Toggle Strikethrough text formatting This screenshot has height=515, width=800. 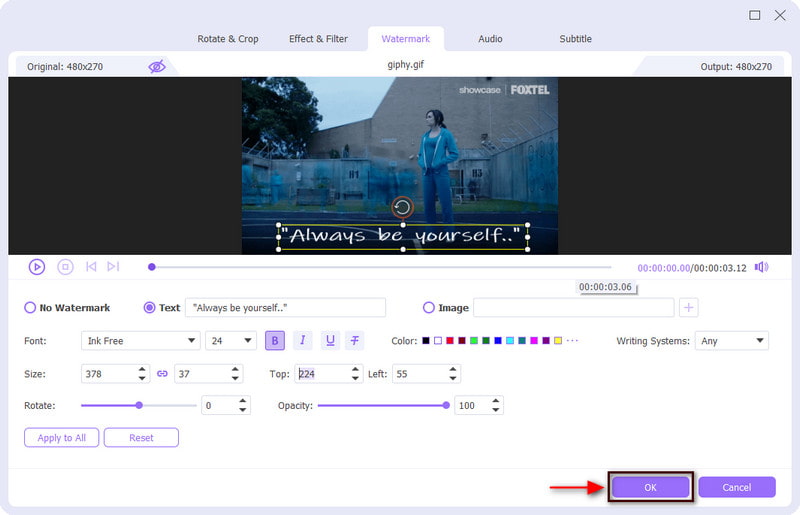(x=355, y=340)
